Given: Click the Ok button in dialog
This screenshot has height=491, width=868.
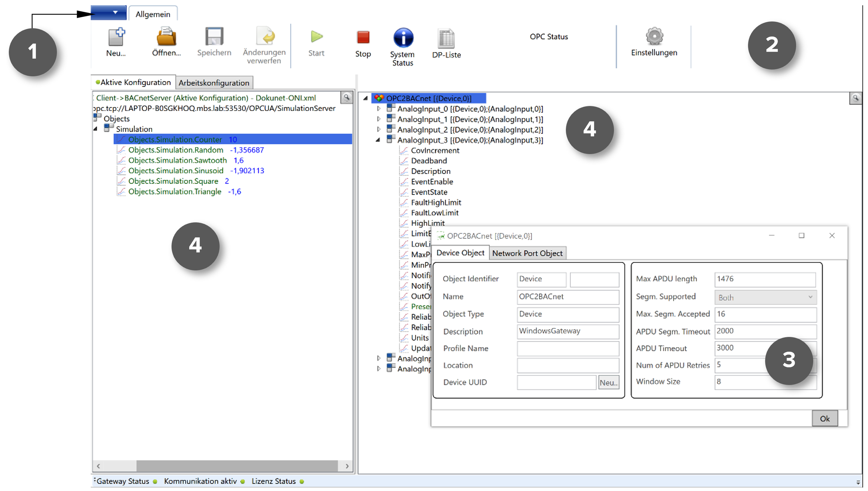Looking at the screenshot, I should (824, 418).
